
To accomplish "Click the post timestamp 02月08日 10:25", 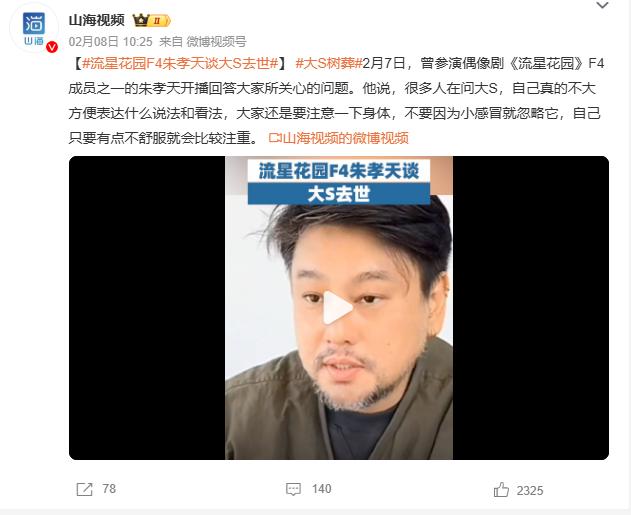I will click(x=111, y=41).
